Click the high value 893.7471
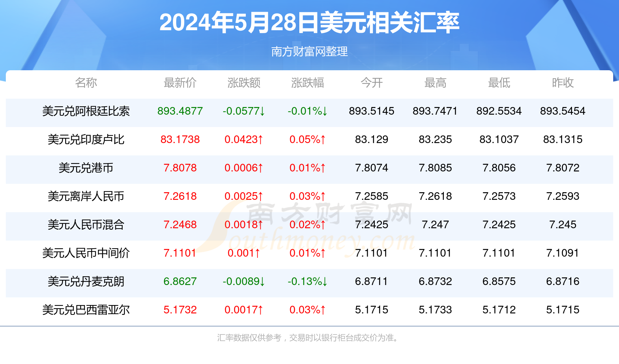 pyautogui.click(x=435, y=111)
